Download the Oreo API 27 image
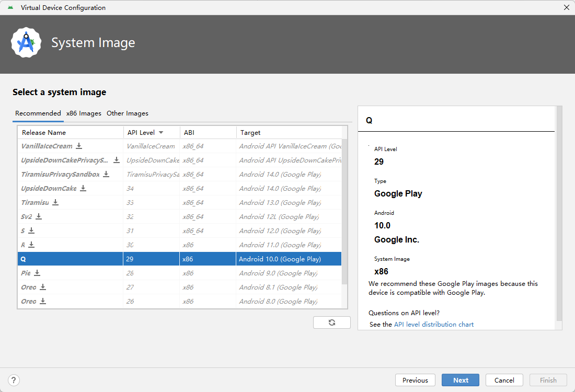The width and height of the screenshot is (575, 392). click(43, 287)
